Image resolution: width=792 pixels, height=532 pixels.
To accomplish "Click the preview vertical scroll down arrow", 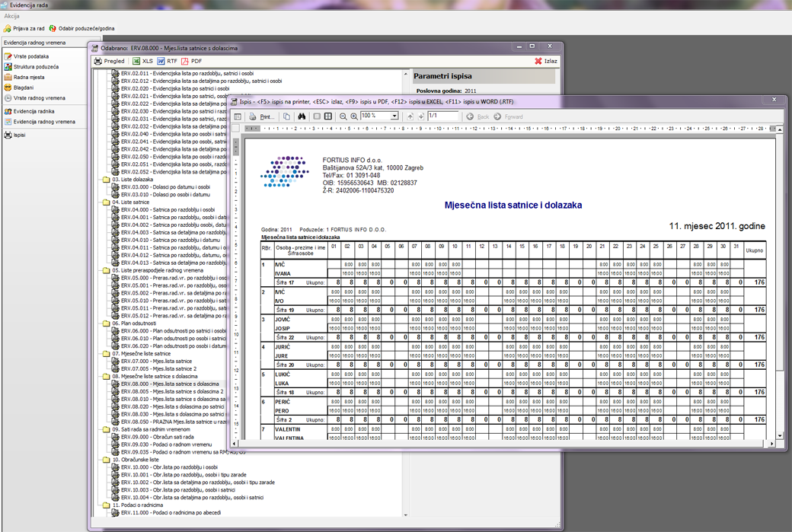I will (780, 435).
